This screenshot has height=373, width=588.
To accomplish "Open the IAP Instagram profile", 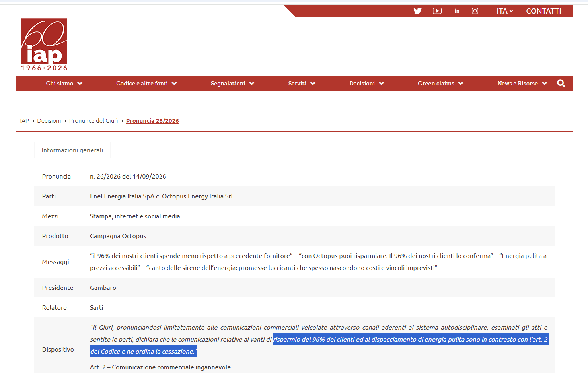I will point(475,11).
